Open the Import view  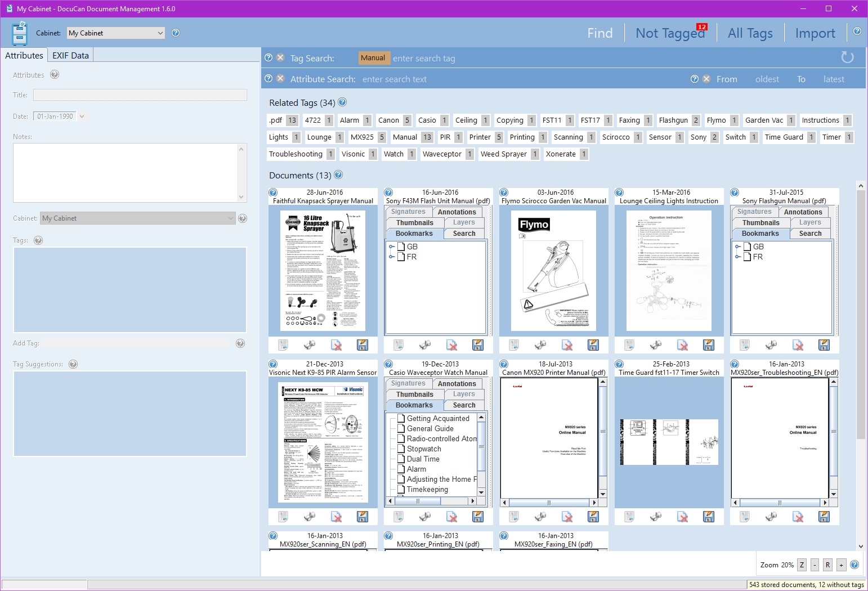(815, 33)
